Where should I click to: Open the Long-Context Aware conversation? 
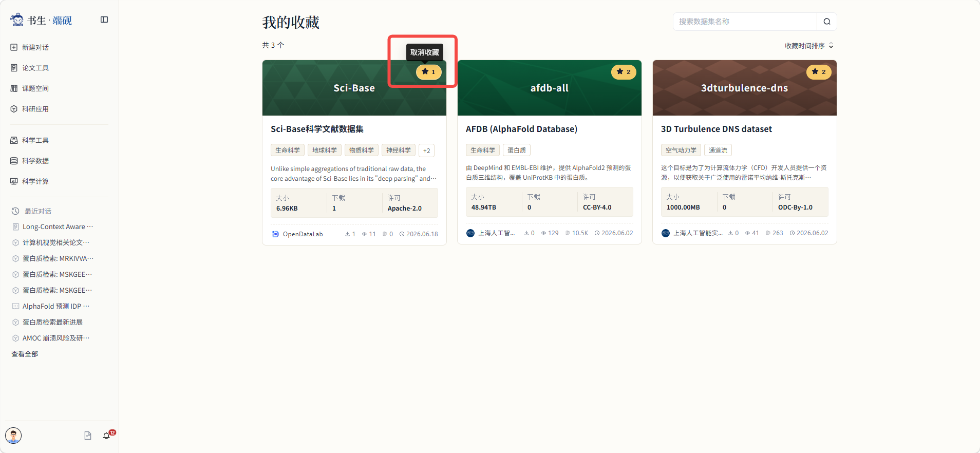coord(58,226)
